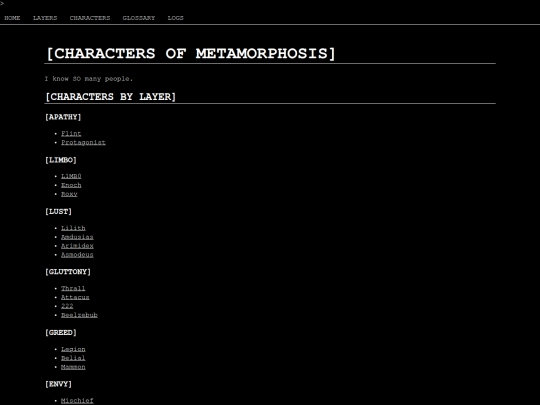Viewport: 540px width, 405px height.
Task: Visit the Mammon character page
Action: 73,367
